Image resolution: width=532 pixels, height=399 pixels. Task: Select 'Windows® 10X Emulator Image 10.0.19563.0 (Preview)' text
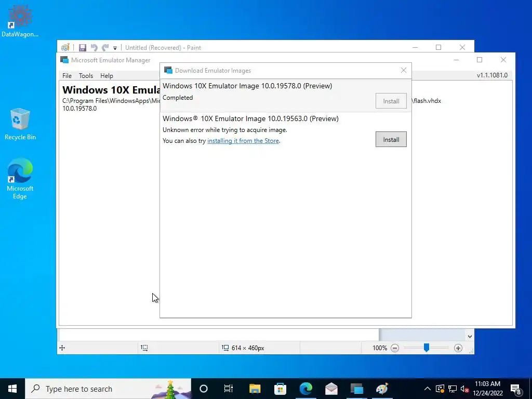coord(250,118)
